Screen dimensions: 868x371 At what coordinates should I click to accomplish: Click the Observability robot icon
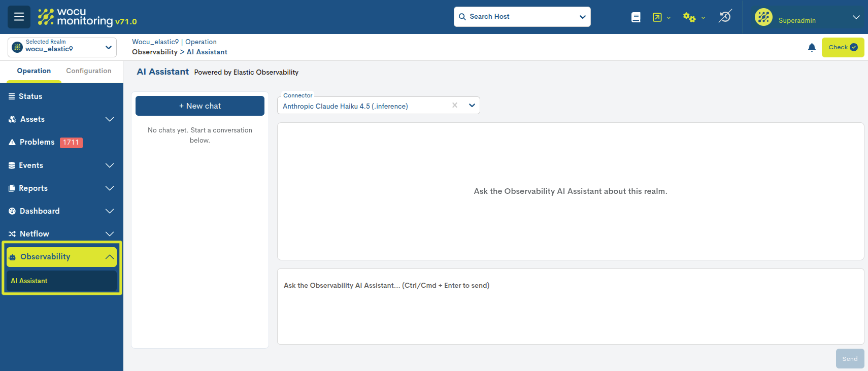pyautogui.click(x=13, y=257)
